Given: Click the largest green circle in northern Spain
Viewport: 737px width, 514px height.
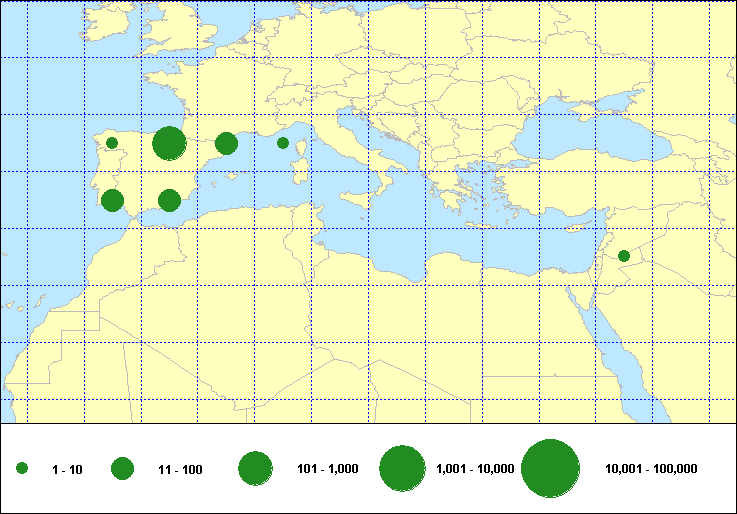Looking at the screenshot, I should pos(169,143).
